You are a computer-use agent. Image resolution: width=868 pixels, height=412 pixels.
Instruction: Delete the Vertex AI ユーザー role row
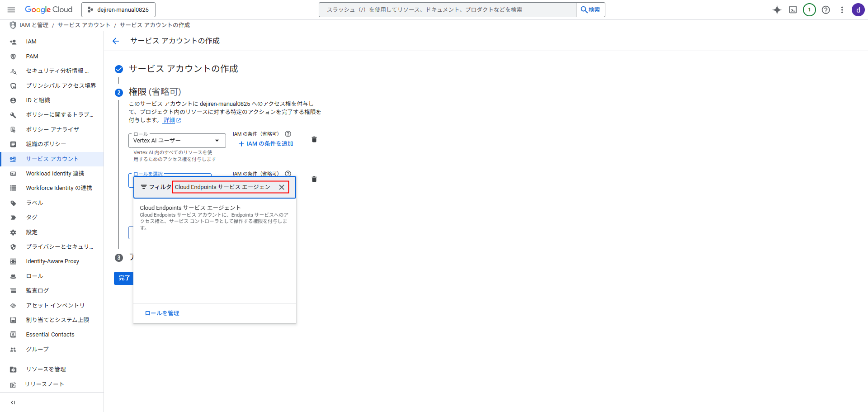tap(314, 140)
